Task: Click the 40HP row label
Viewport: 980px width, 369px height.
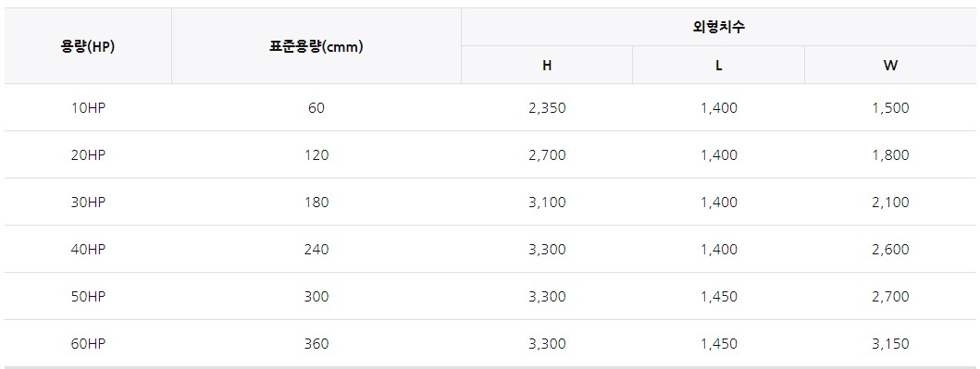Action: [x=88, y=249]
